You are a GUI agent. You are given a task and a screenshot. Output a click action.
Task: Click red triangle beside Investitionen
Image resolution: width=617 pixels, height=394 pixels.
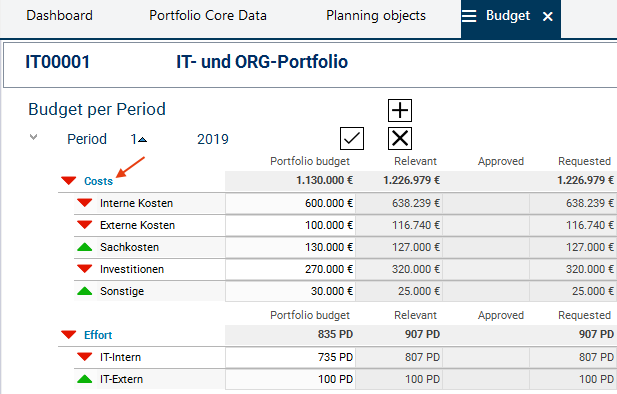click(x=85, y=269)
